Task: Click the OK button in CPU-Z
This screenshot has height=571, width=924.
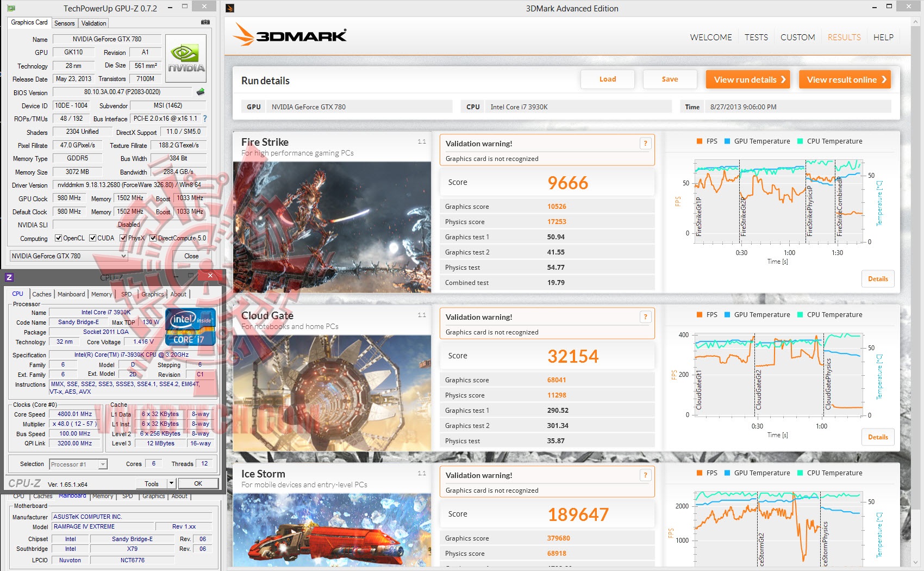Action: 198,483
